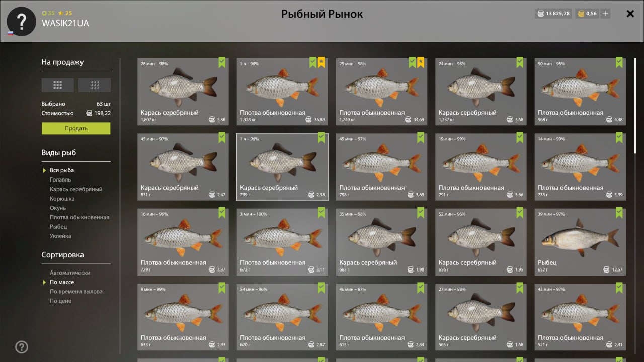Viewport: 644px width, 362px height.
Task: Switch to the small grid view icon
Action: click(x=95, y=85)
